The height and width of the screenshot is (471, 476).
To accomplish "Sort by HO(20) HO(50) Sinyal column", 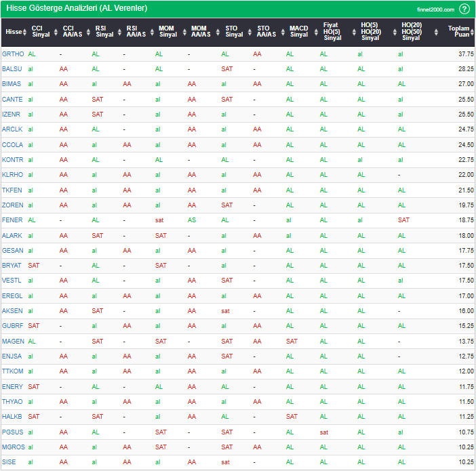I will pyautogui.click(x=411, y=32).
